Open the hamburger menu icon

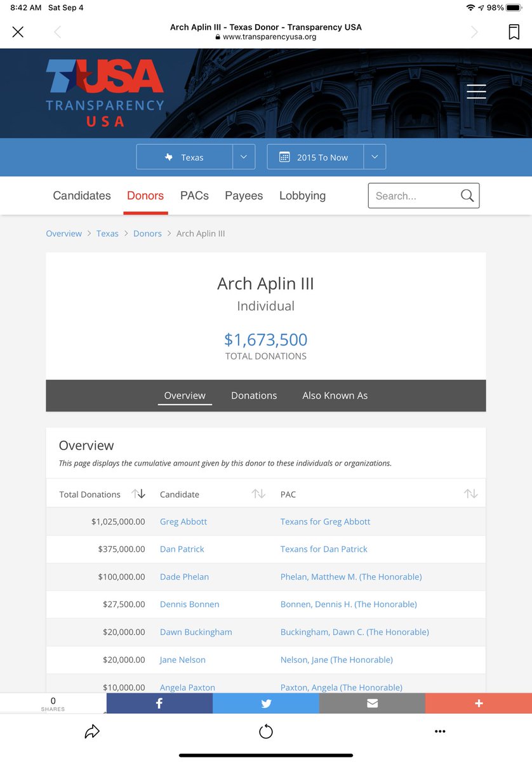tap(476, 91)
